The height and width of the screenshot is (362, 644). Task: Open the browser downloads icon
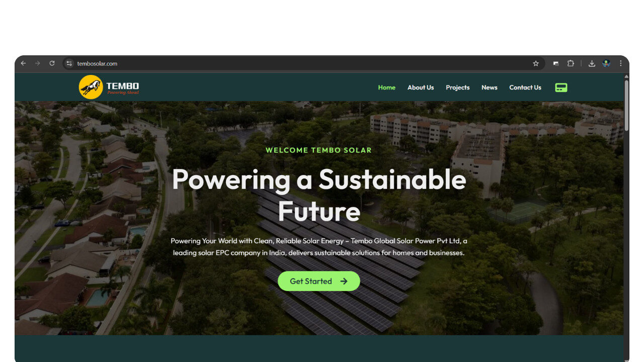coord(592,63)
